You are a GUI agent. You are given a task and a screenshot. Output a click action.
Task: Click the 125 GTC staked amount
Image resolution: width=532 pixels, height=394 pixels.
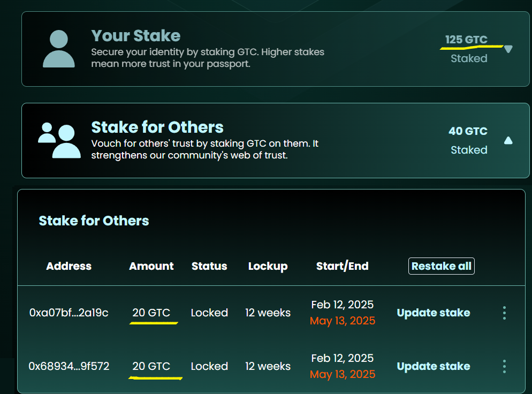466,40
